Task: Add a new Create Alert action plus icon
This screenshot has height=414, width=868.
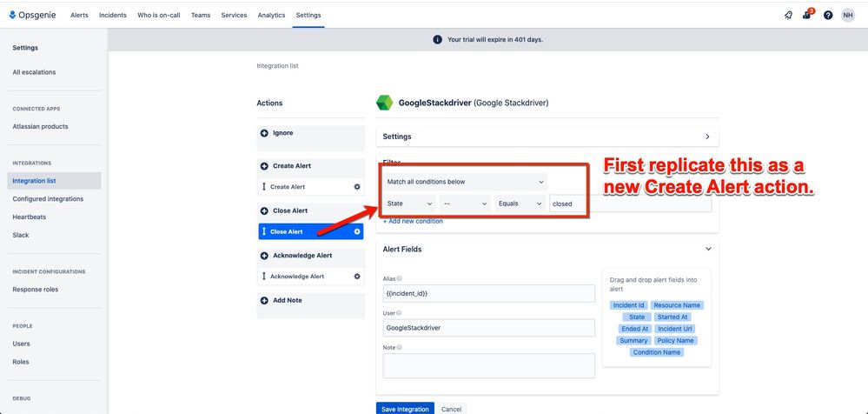Action: [x=264, y=166]
